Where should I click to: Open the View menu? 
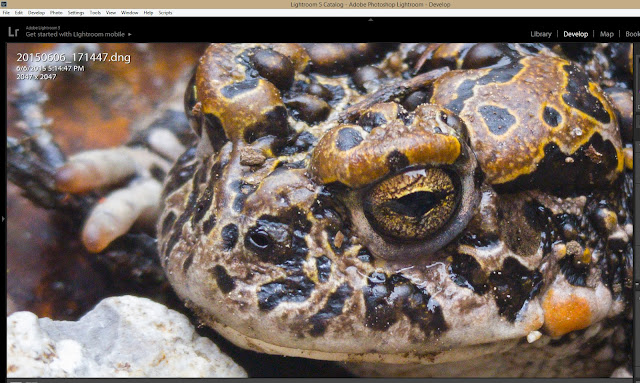111,13
